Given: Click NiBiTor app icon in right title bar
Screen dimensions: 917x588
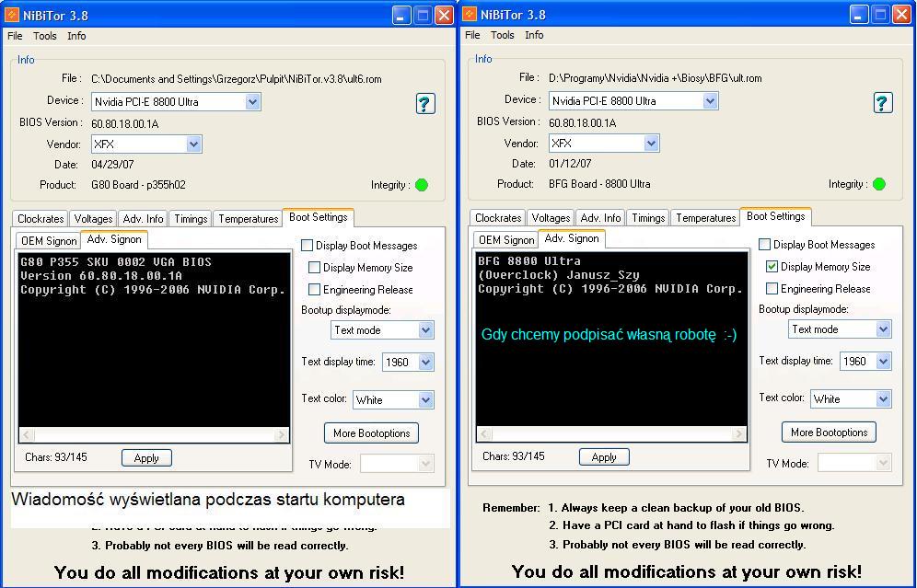Looking at the screenshot, I should [470, 14].
